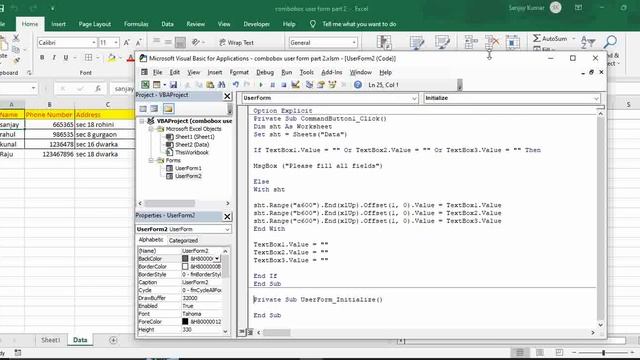Click the code window vertical scrollbar
Image resolution: width=640 pixels, height=360 pixels.
(600, 219)
